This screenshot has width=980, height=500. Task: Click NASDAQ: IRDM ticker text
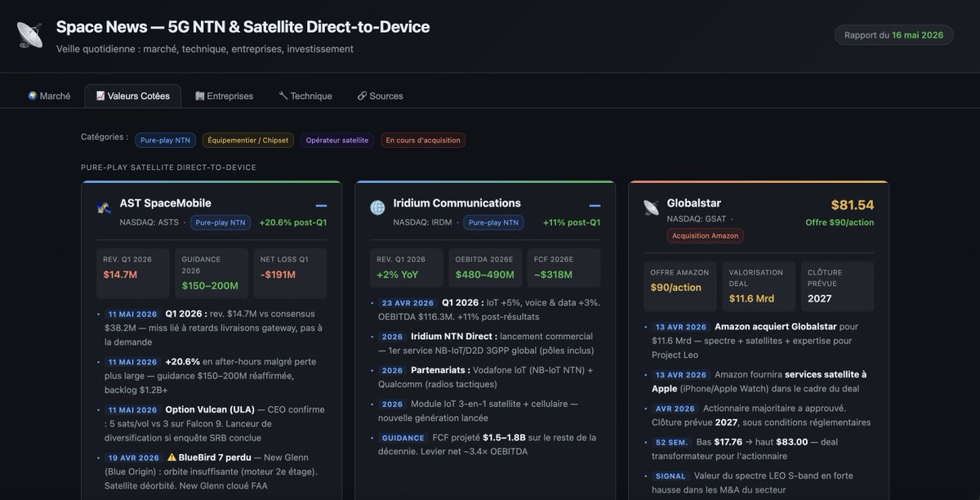[422, 222]
